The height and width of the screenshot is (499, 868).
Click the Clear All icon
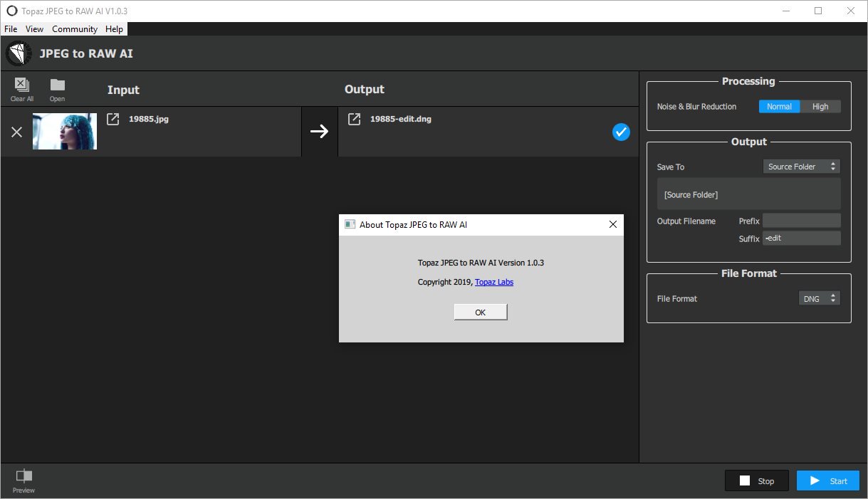coord(22,84)
